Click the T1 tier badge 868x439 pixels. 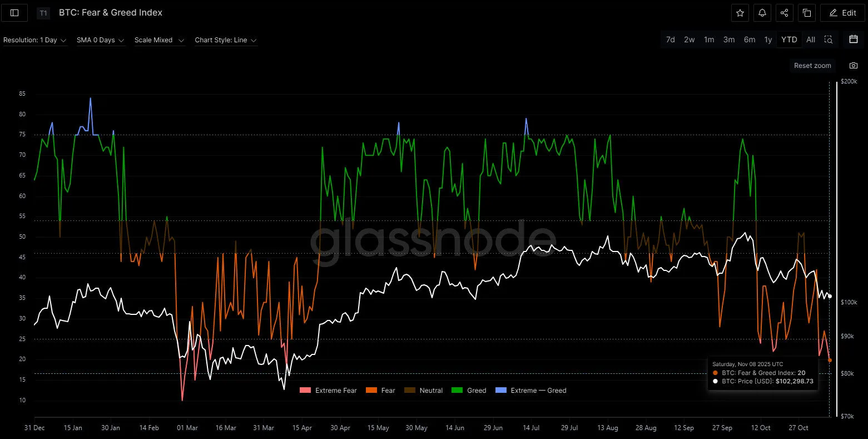tap(43, 13)
